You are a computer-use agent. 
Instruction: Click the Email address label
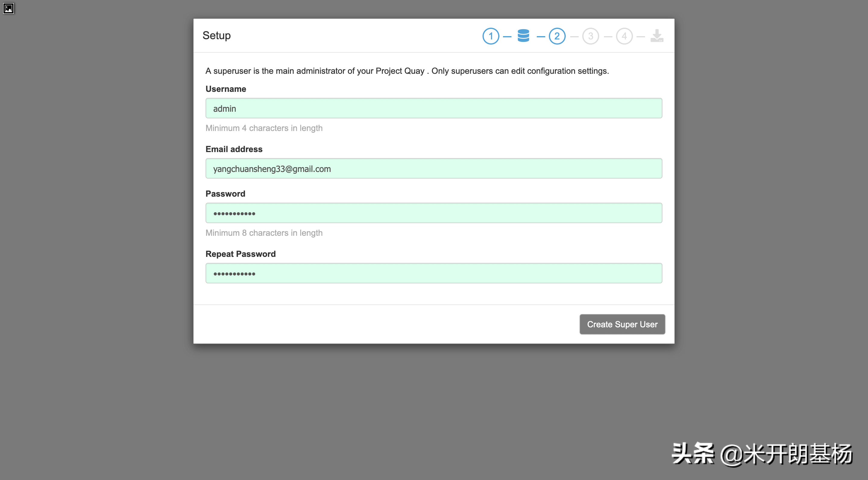234,149
